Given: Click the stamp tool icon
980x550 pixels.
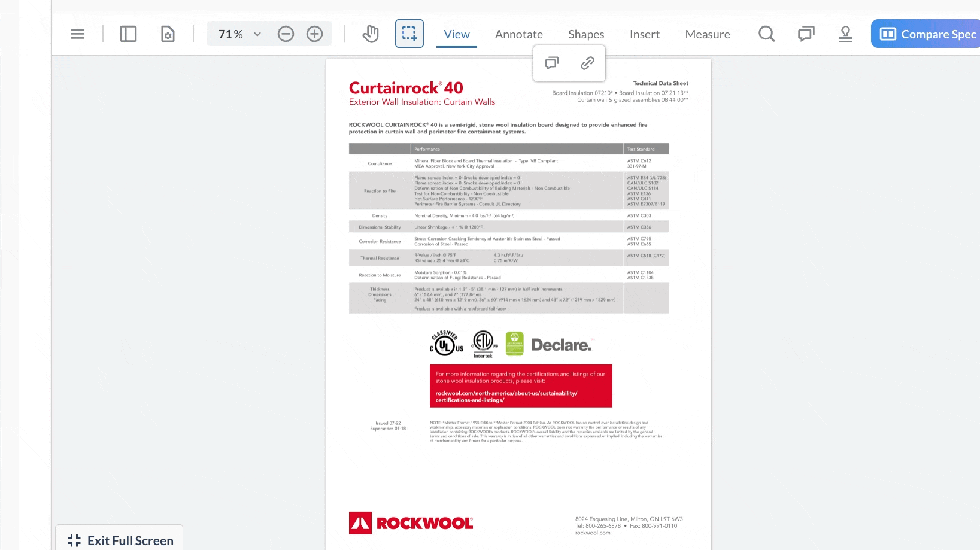Looking at the screenshot, I should 845,34.
